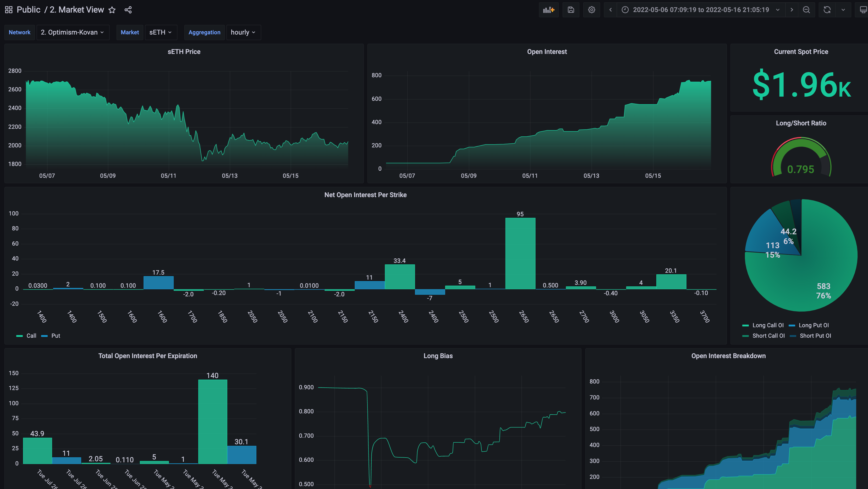This screenshot has height=489, width=868.
Task: Open the Aggregation hourly dropdown
Action: [x=243, y=32]
